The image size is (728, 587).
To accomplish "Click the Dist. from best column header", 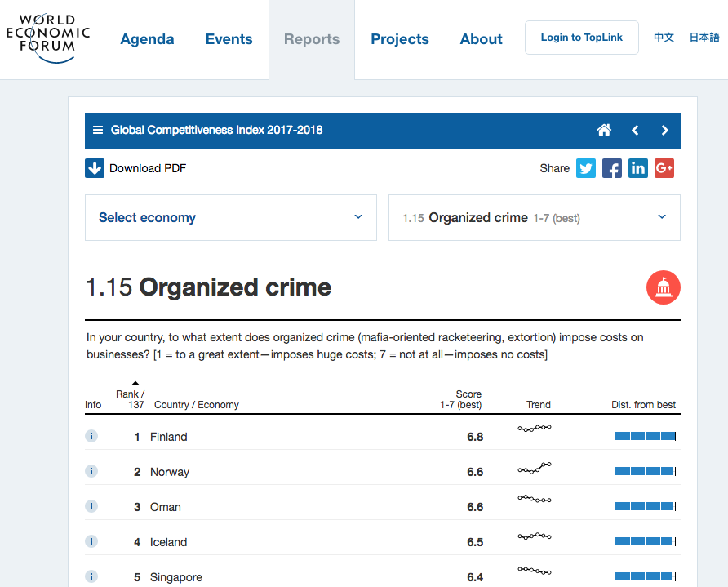I will [643, 405].
